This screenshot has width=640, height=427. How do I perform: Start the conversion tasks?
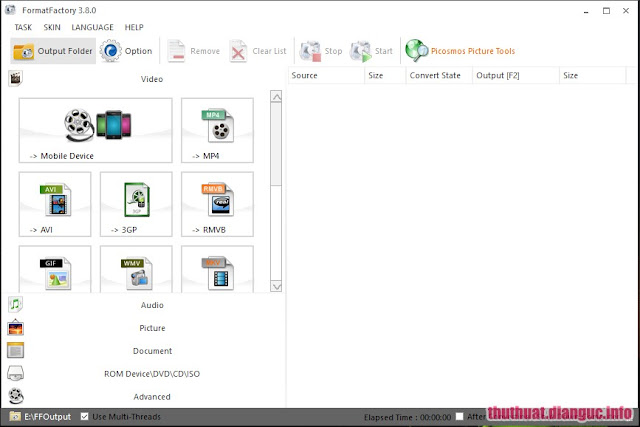tap(371, 51)
